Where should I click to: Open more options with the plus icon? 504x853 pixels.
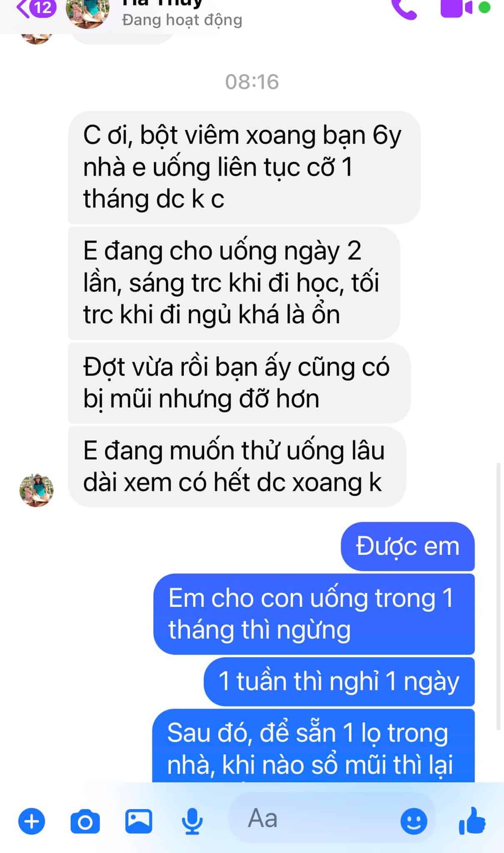[32, 821]
